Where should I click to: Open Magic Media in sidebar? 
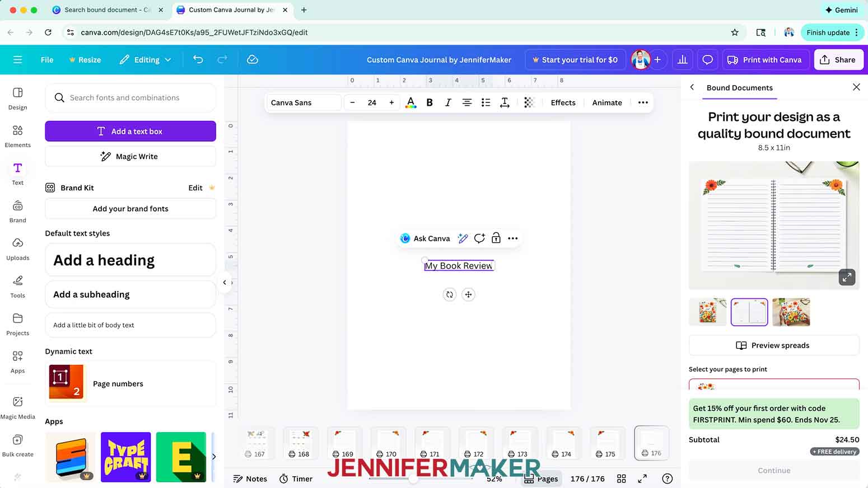click(x=17, y=407)
